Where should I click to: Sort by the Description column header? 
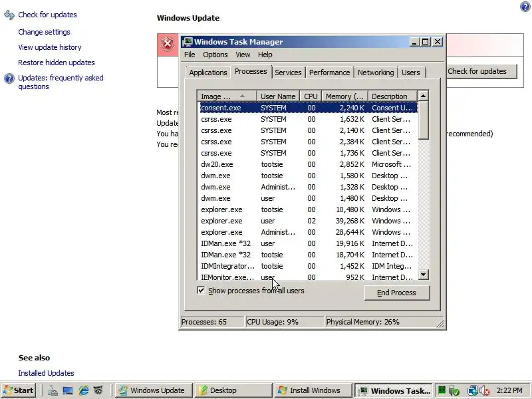pyautogui.click(x=392, y=96)
